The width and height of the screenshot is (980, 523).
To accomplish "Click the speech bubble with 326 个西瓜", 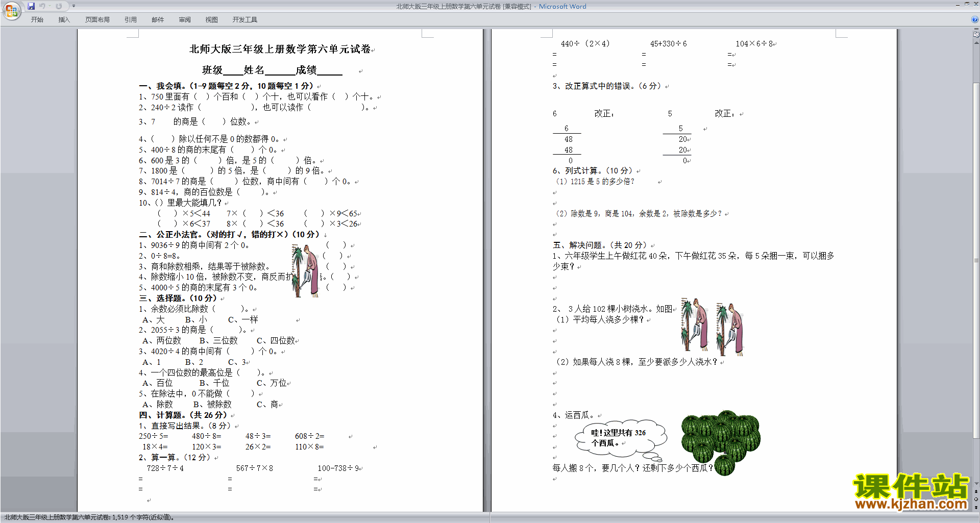I will tap(620, 439).
